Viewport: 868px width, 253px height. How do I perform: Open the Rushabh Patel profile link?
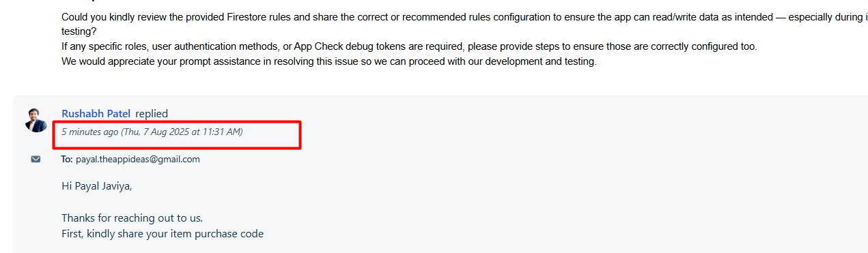(96, 114)
